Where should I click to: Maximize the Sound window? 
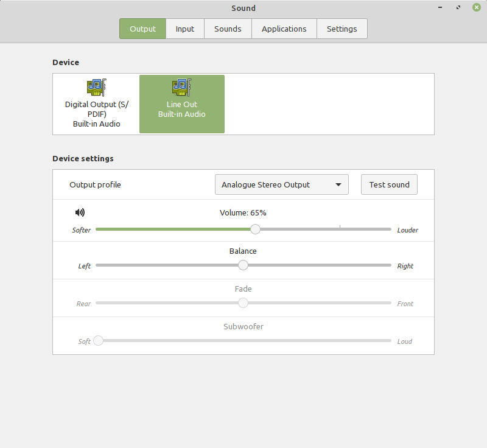coord(458,7)
